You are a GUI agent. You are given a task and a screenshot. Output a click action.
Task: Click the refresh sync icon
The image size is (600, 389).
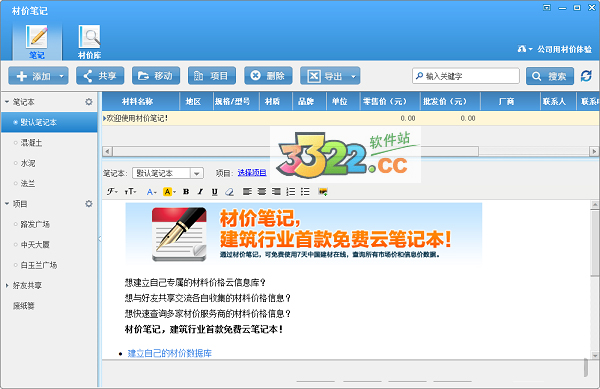point(586,76)
